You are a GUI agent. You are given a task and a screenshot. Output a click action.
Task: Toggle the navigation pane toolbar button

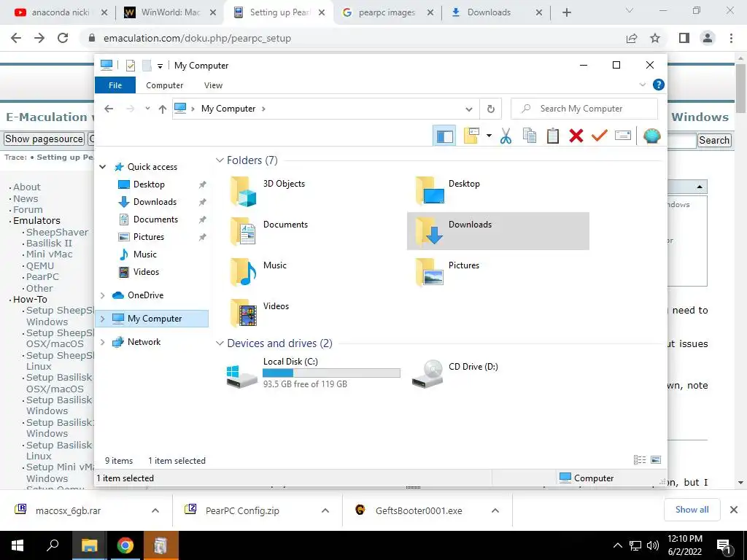444,136
